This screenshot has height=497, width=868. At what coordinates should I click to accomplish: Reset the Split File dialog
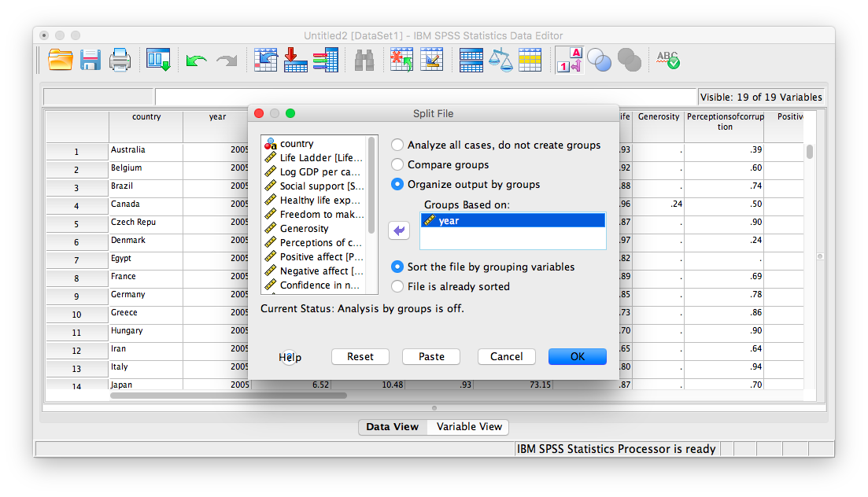point(360,356)
